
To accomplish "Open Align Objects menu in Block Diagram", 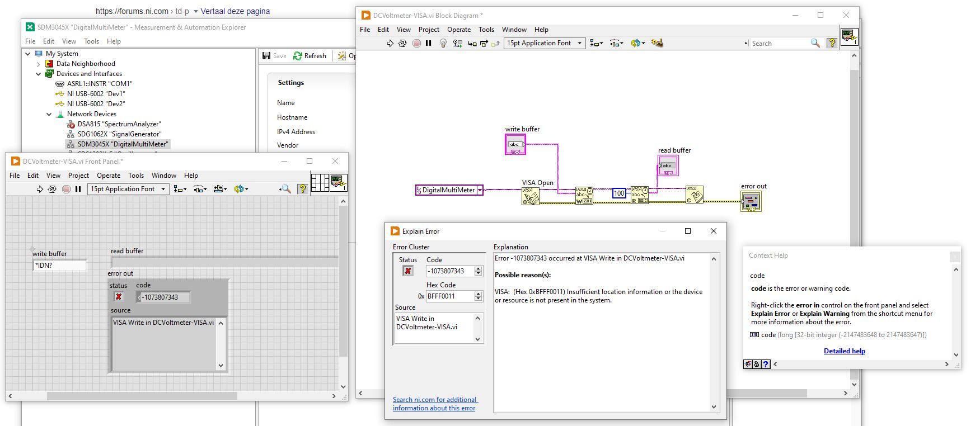I will click(x=597, y=43).
